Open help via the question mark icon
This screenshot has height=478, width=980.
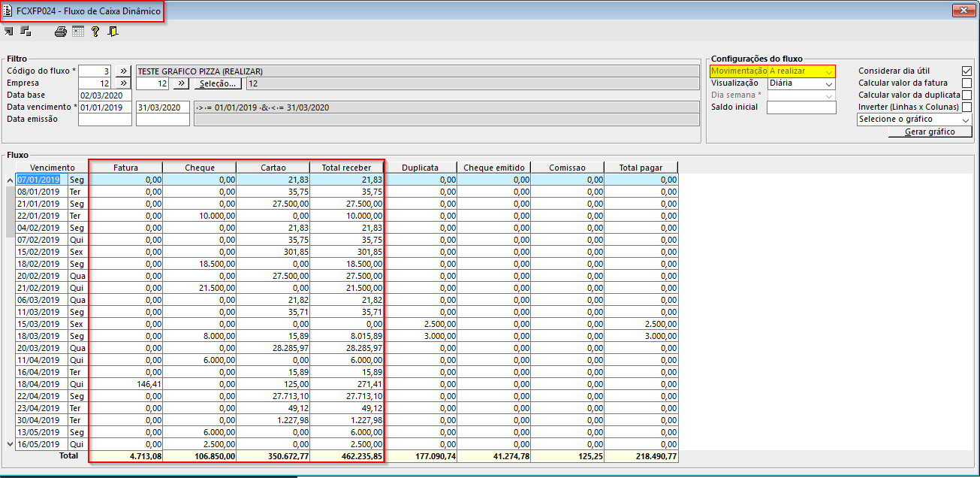point(95,32)
